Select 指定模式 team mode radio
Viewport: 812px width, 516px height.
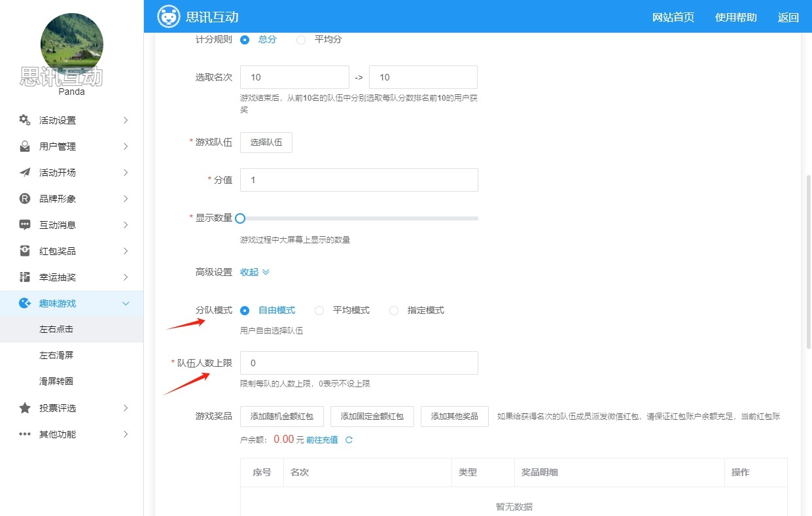394,310
